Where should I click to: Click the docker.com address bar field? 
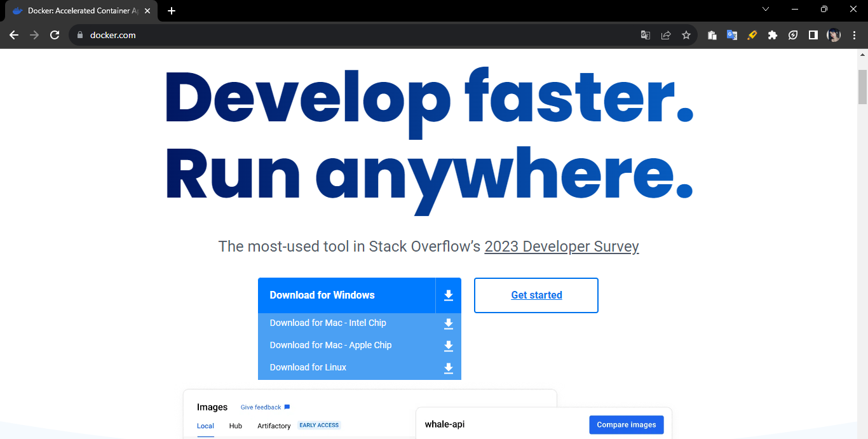(x=356, y=35)
